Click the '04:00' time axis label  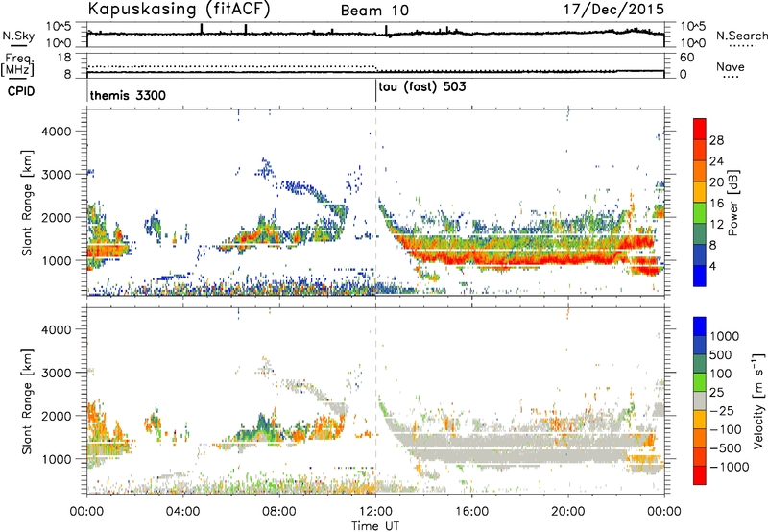pos(183,512)
